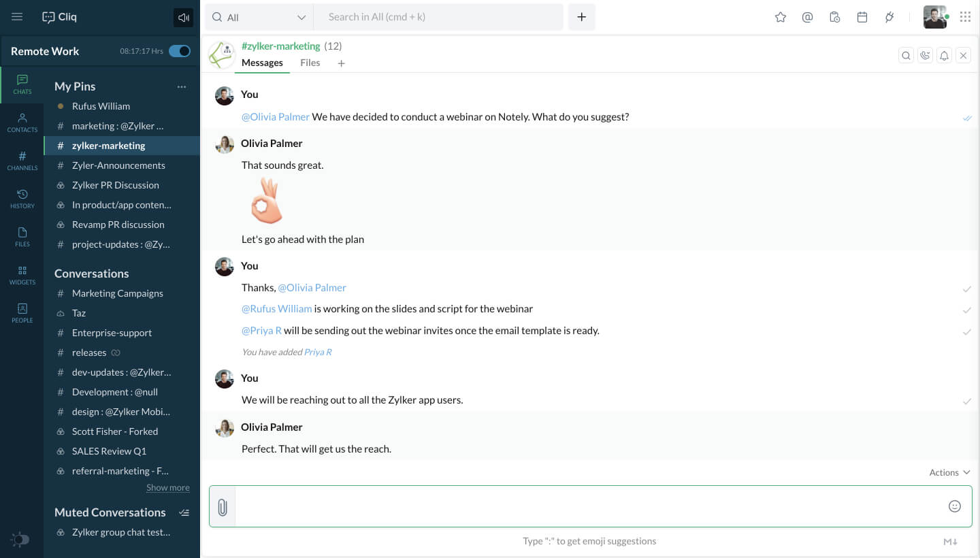Open dev-updates conversation

122,372
